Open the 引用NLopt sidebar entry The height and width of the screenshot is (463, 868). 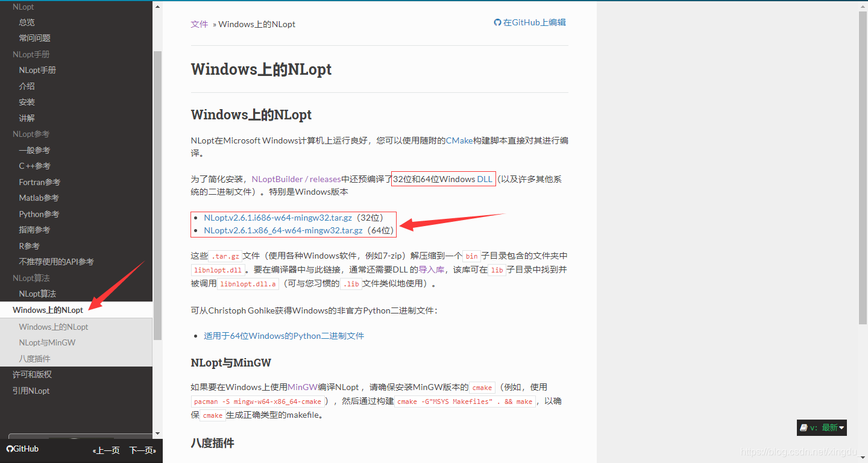coord(30,390)
